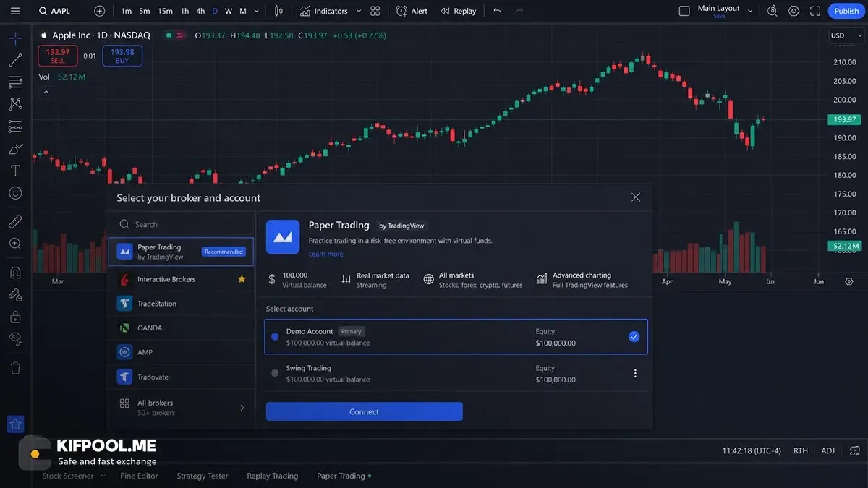
Task: Redo the last chart action
Action: [519, 11]
